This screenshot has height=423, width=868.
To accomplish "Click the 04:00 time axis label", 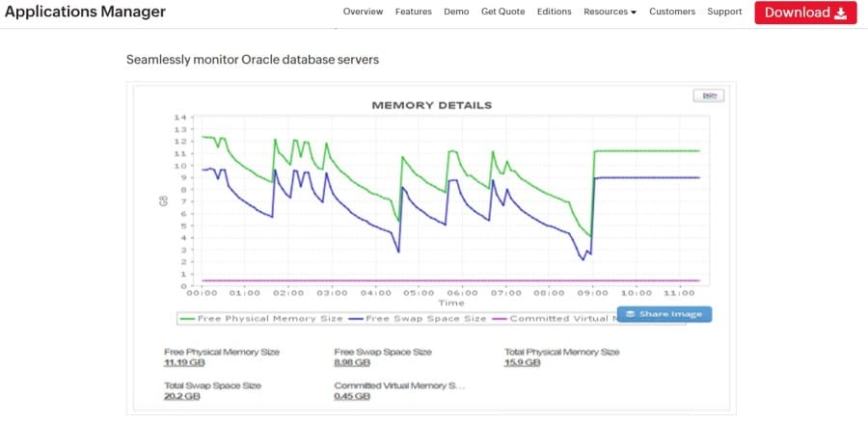I will pos(375,293).
